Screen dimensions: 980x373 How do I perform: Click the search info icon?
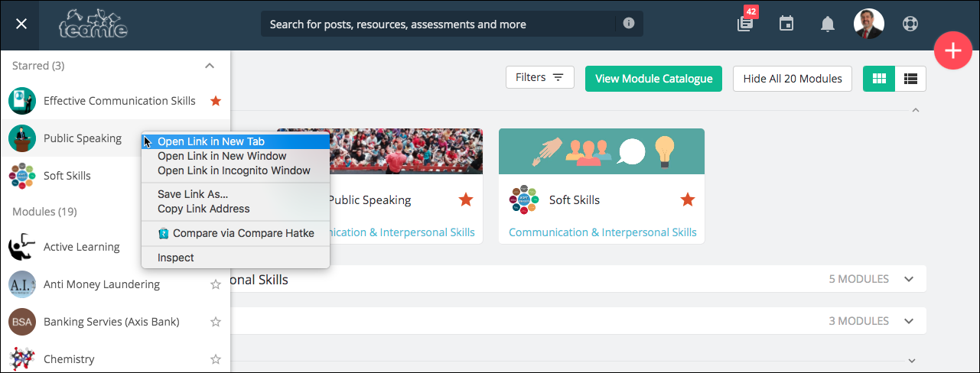tap(629, 24)
